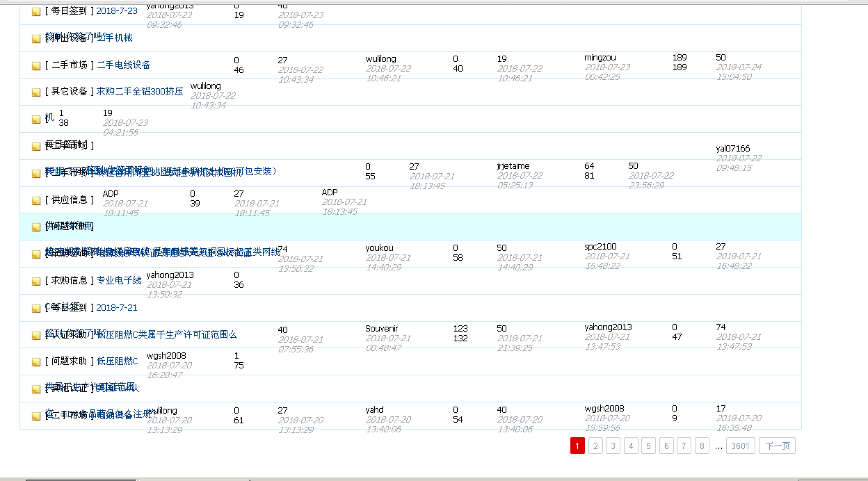Open 求购二手全铝300挤压 thread
Image resolution: width=868 pixels, height=481 pixels.
139,91
